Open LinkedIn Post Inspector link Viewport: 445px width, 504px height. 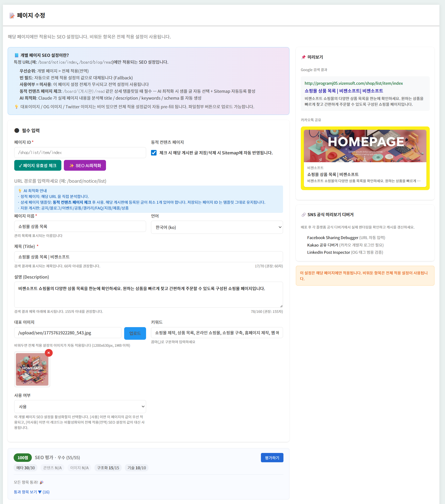328,252
